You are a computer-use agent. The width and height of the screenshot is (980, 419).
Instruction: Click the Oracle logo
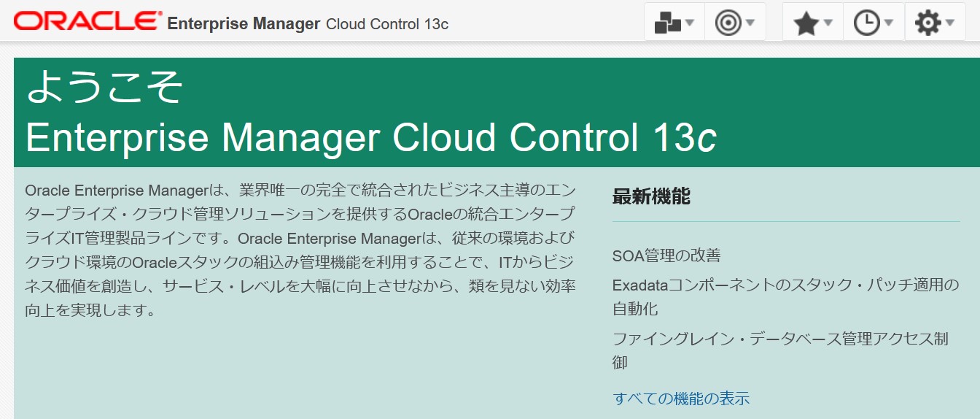87,21
